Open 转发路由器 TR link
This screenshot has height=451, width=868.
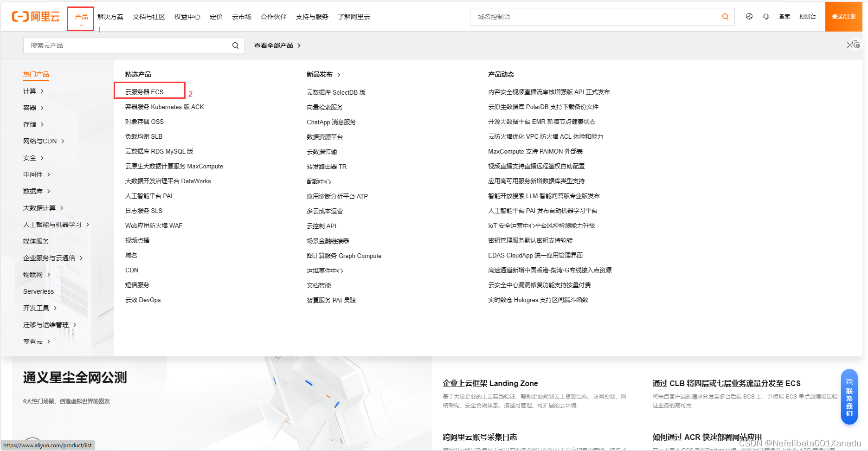[327, 167]
